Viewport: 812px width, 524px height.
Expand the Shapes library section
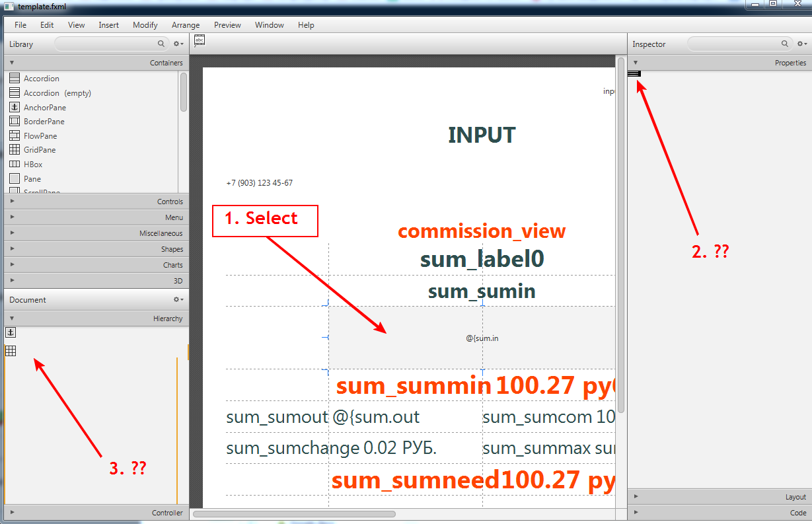pyautogui.click(x=96, y=249)
